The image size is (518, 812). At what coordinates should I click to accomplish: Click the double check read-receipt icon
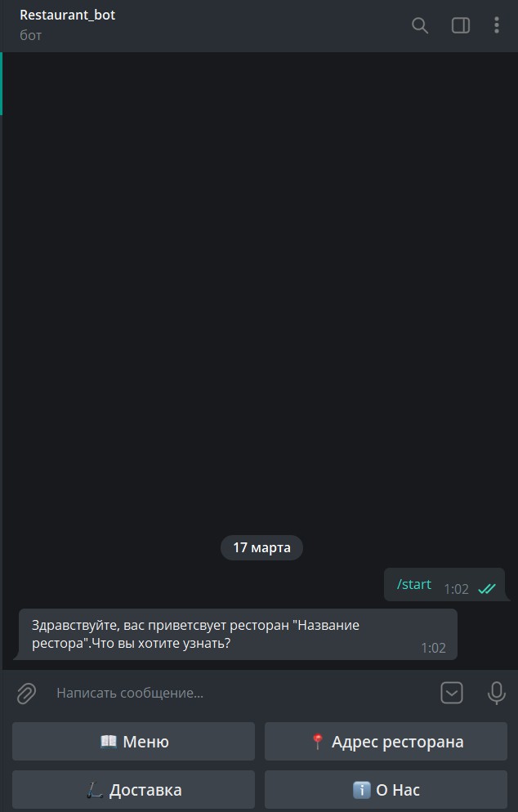(486, 589)
